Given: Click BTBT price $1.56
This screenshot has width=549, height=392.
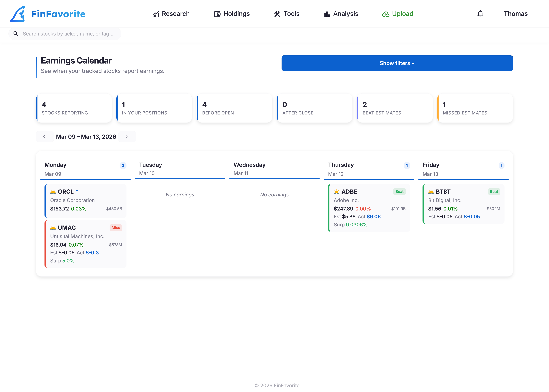Looking at the screenshot, I should pyautogui.click(x=435, y=209).
